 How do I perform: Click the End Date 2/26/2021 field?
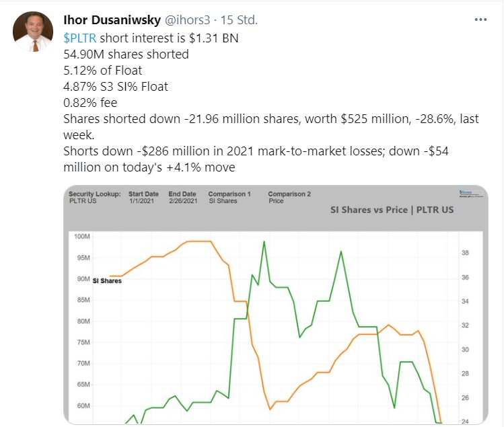point(181,197)
